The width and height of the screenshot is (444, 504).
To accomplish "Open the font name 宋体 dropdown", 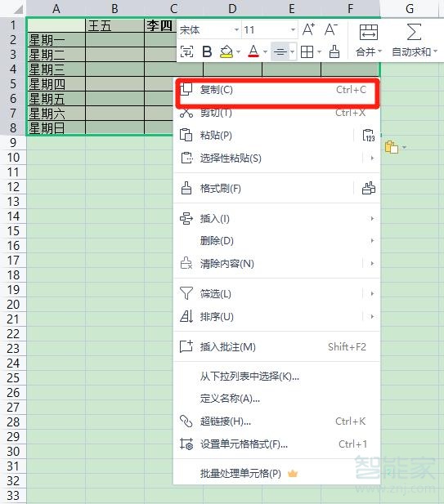I will (237, 30).
